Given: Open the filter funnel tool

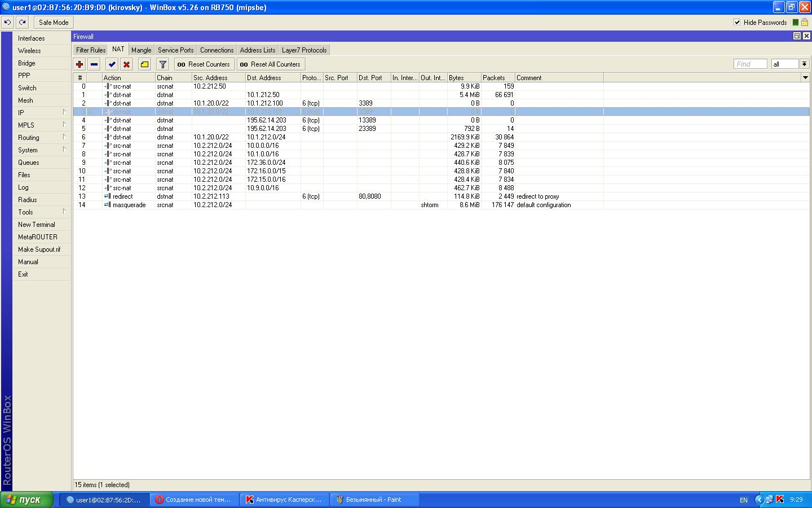Looking at the screenshot, I should click(x=163, y=64).
